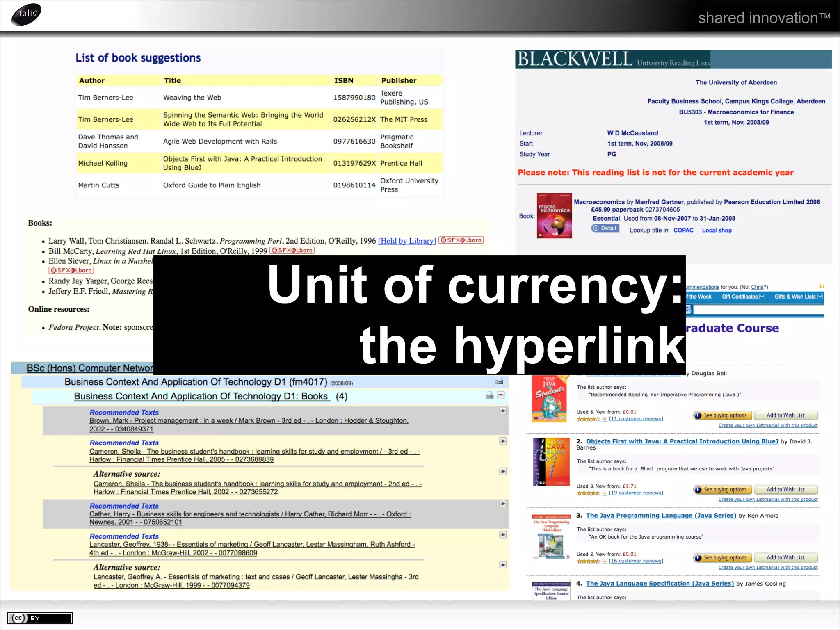Open Brown, Mark Project management reading entry
The height and width of the screenshot is (630, 840).
tap(249, 425)
